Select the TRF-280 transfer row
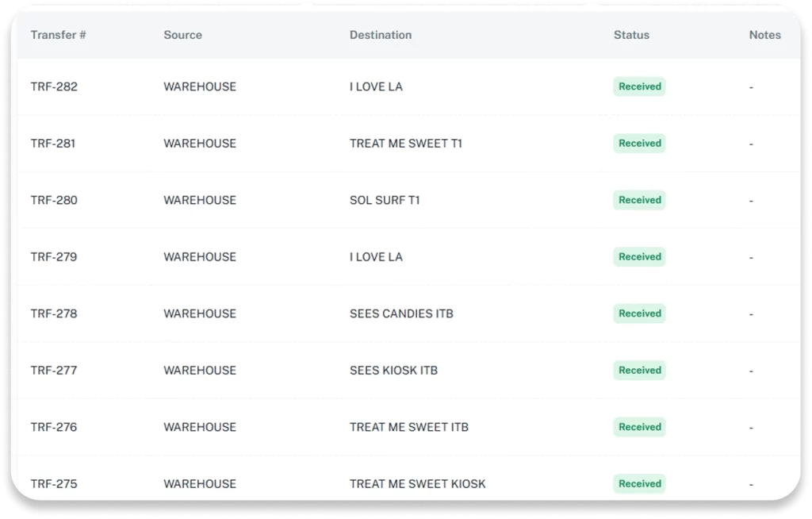The width and height of the screenshot is (812, 519). click(54, 200)
